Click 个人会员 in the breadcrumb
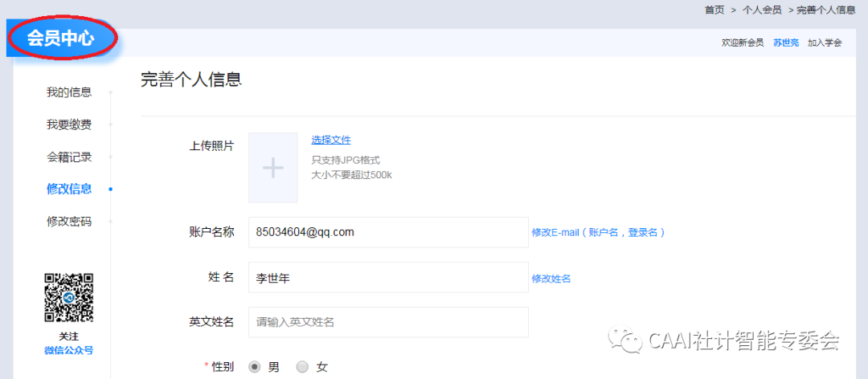Screen dimensions: 868x379 click(762, 10)
